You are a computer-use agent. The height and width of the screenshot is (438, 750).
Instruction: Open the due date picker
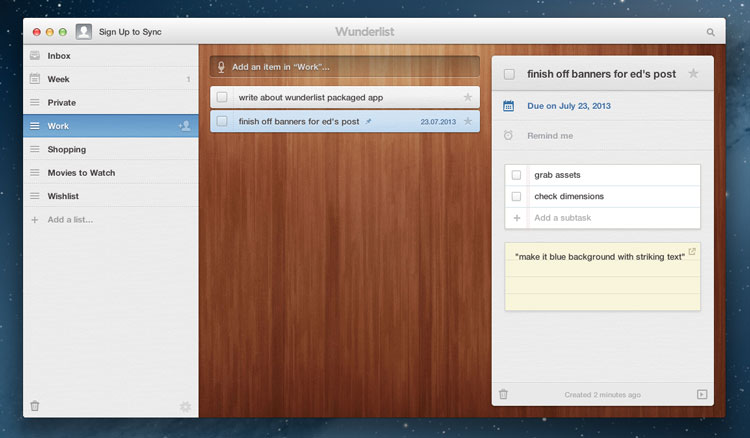click(568, 105)
